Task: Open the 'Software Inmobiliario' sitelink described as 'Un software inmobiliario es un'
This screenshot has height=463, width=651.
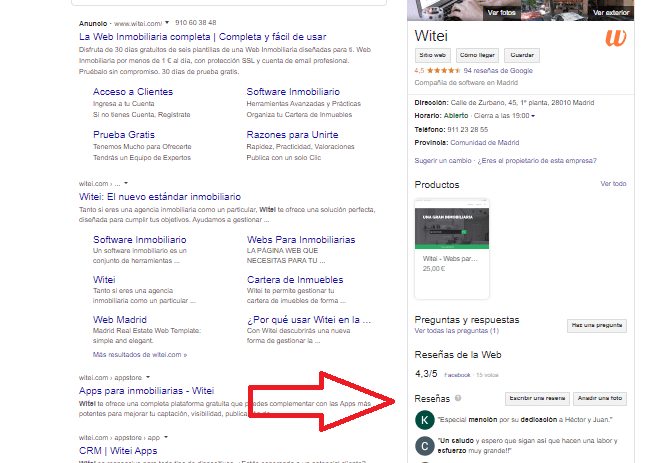Action: (x=140, y=240)
